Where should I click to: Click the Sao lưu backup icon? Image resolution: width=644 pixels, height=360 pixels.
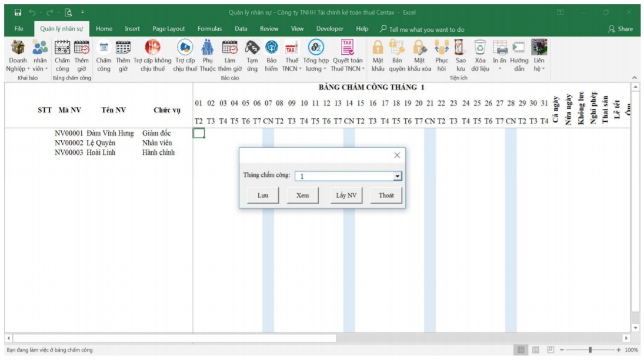[x=461, y=48]
